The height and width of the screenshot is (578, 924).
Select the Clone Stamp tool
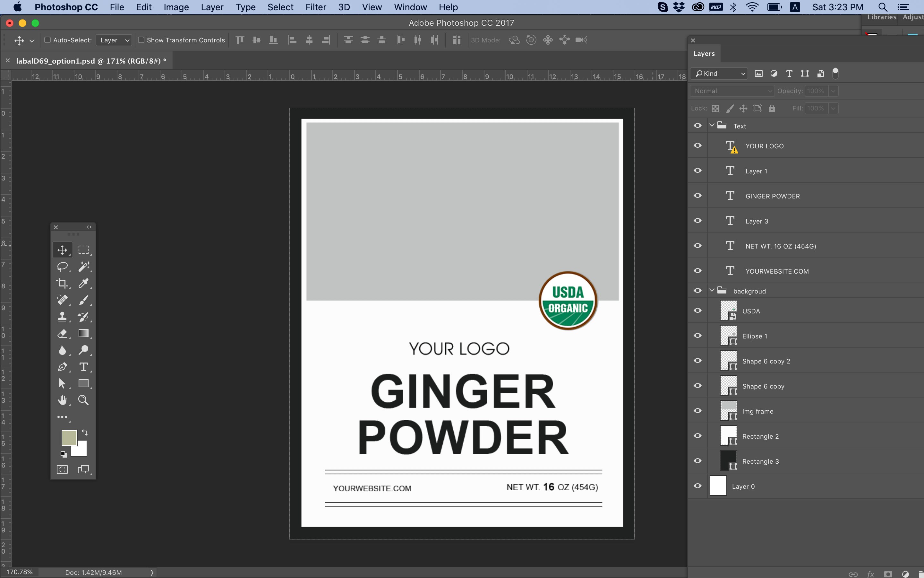(x=62, y=317)
